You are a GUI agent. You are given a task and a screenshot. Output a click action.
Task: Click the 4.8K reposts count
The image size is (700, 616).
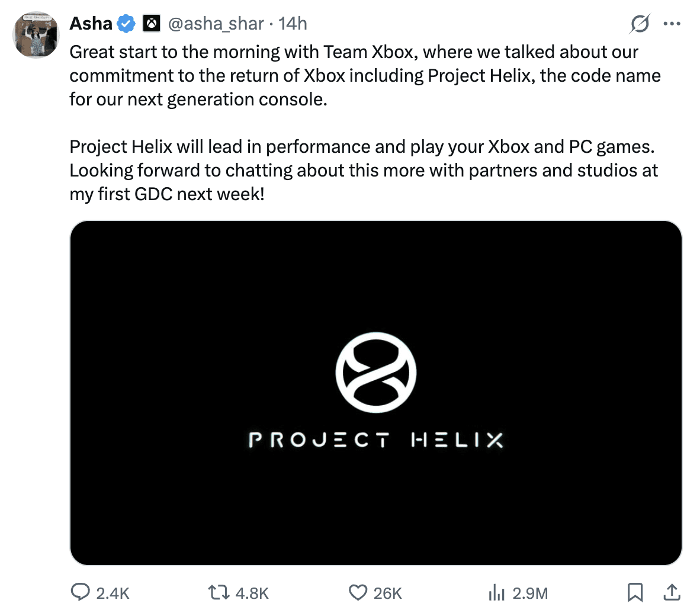[252, 593]
